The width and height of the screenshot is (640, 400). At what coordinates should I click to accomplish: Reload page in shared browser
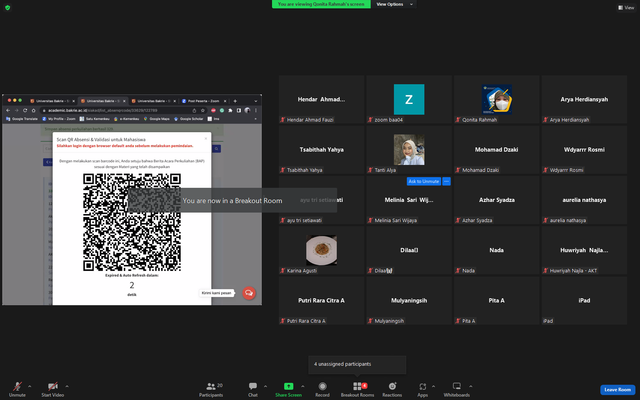point(25,110)
